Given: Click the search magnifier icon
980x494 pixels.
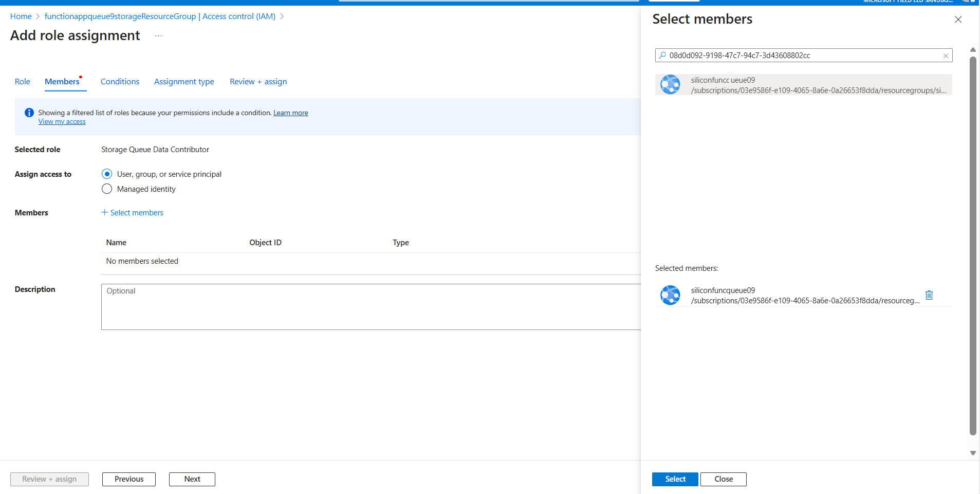Looking at the screenshot, I should pos(662,55).
